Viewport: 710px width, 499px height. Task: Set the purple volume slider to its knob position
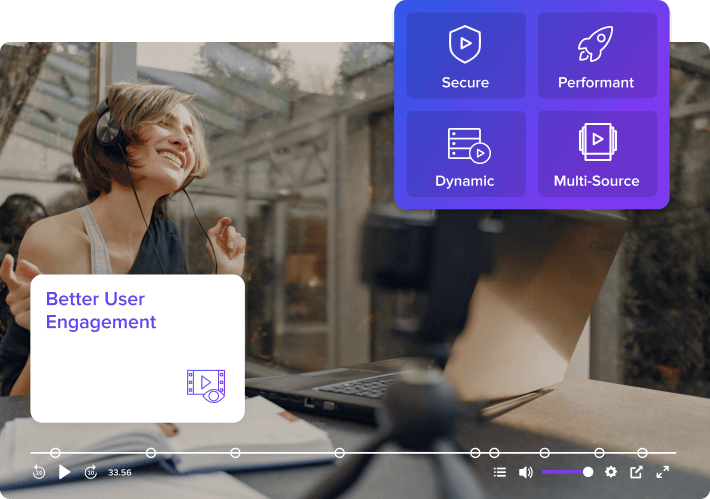pyautogui.click(x=588, y=472)
